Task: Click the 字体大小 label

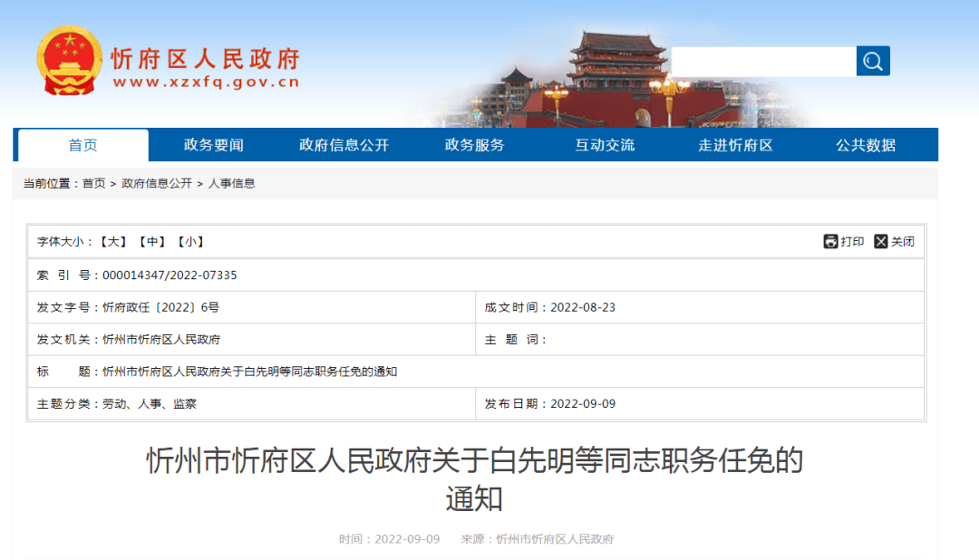Action: 63,242
